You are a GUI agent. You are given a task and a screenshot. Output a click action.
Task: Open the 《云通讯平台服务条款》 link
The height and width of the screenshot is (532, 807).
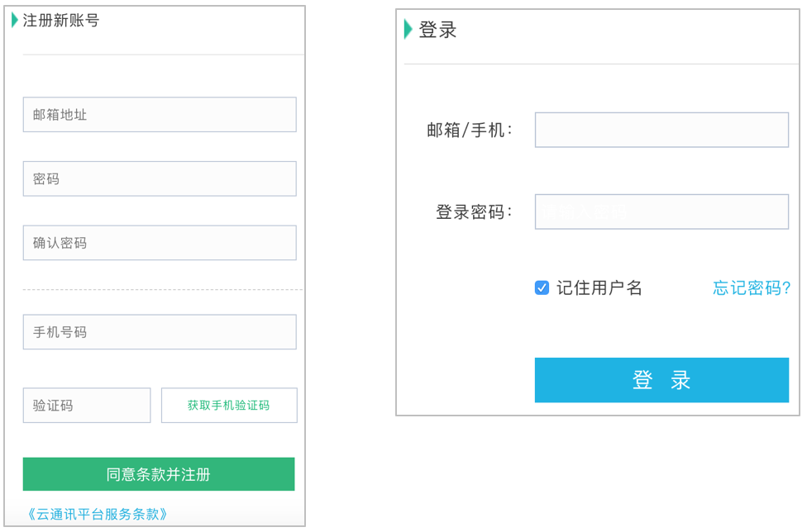[x=98, y=514]
